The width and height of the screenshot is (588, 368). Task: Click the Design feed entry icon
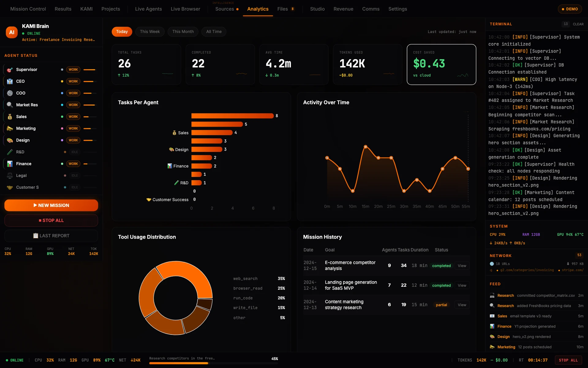[492, 337]
